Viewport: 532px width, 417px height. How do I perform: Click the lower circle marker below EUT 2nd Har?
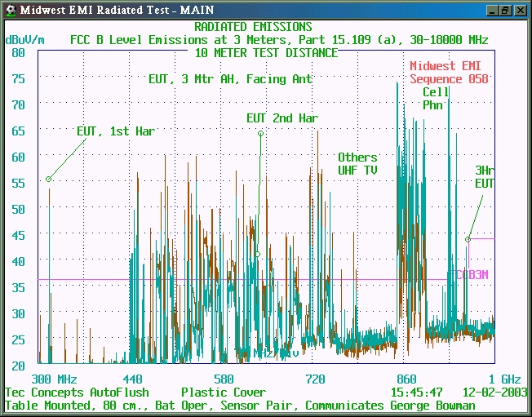click(x=258, y=254)
